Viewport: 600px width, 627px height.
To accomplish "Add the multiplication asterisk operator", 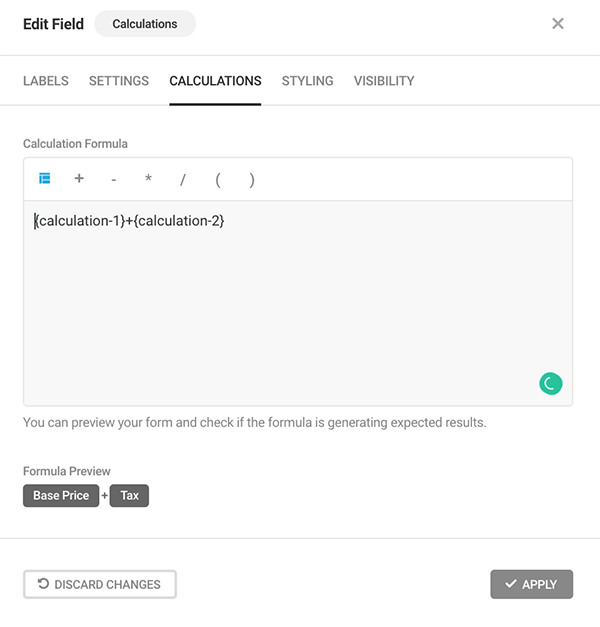I will [148, 180].
